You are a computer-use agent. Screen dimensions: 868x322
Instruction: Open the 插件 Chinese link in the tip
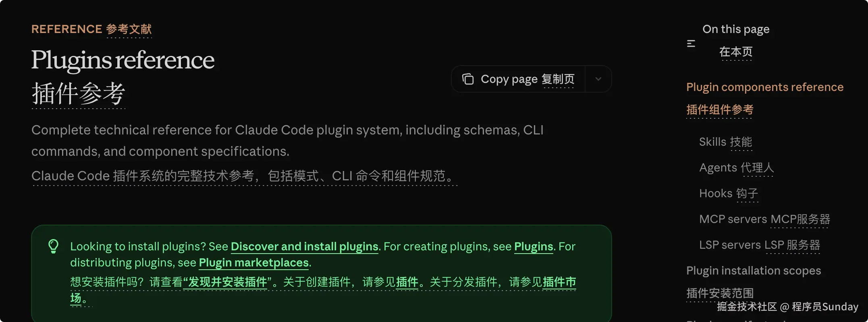click(x=407, y=282)
